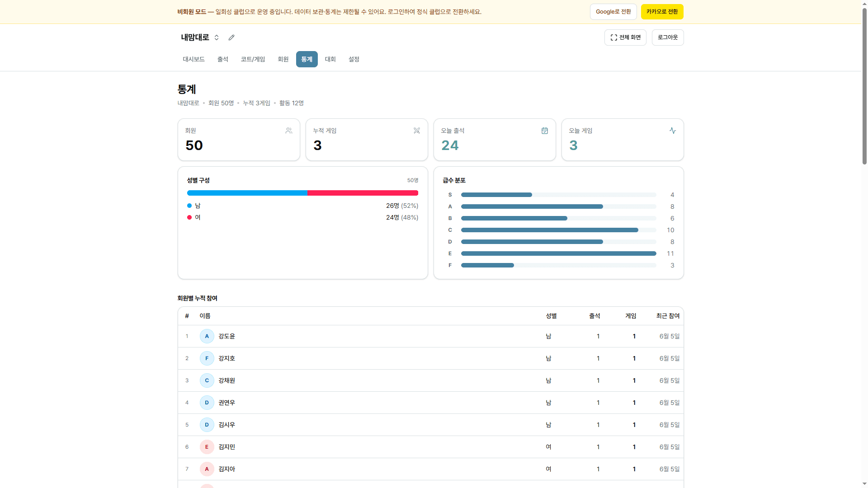868x488 pixels.
Task: Click the 이름 column header
Action: (x=205, y=316)
